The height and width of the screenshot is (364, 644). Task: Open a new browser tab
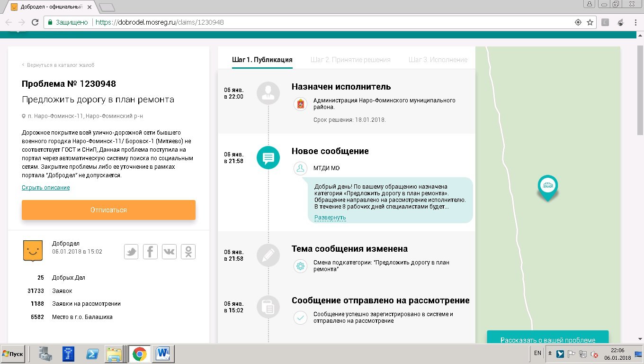click(x=107, y=7)
